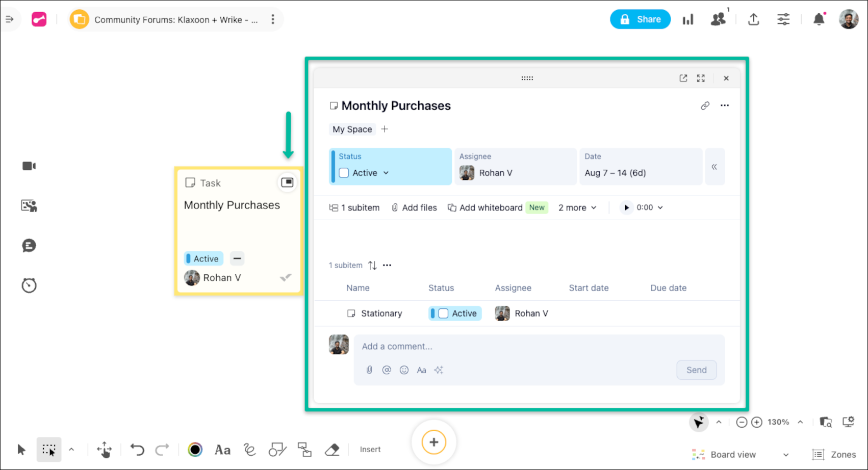Expand the timer 0:00 dropdown arrow
Screen dimensions: 868x470
[660, 207]
